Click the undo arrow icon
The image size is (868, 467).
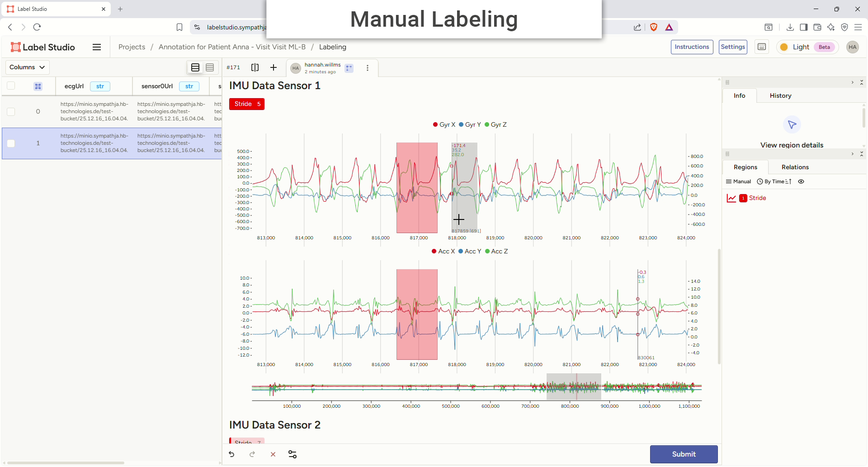coord(231,454)
